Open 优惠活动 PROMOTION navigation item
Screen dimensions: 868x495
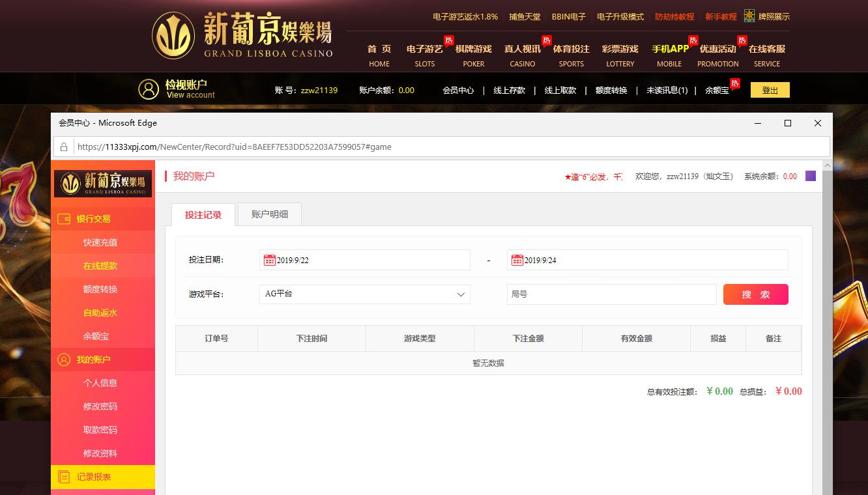(718, 55)
